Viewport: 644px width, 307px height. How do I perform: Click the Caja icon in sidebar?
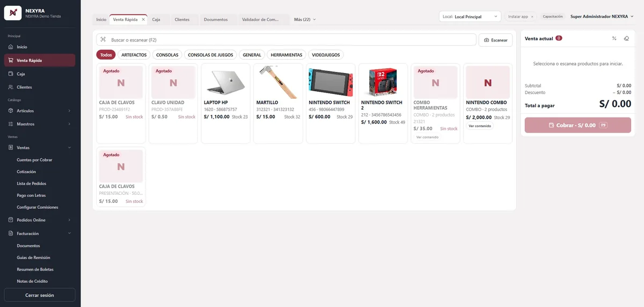[11, 74]
